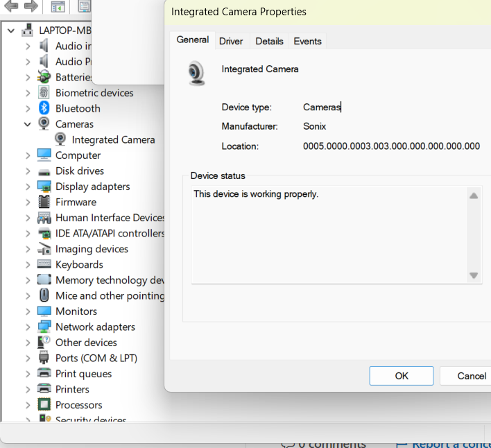Collapse the Cameras category

click(28, 124)
